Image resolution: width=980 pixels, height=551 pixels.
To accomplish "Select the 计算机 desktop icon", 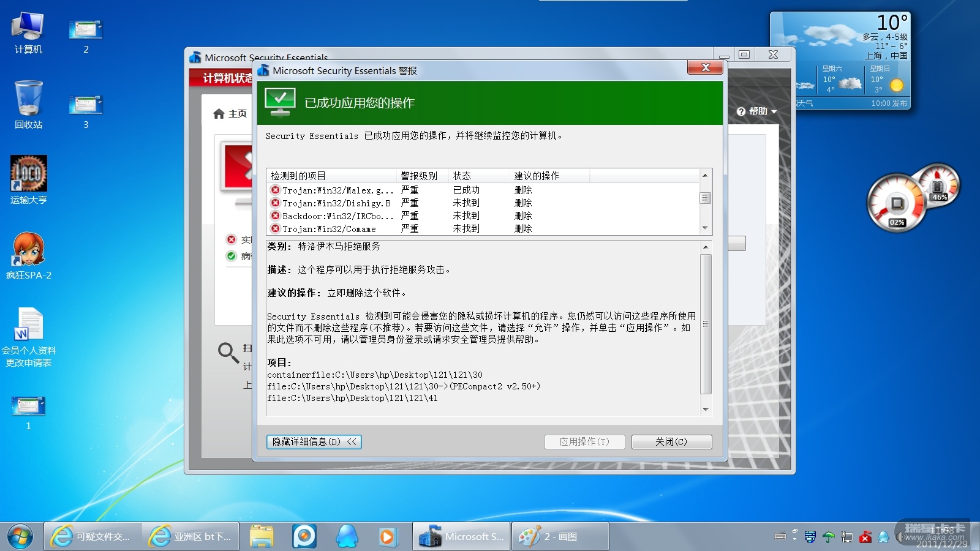I will [x=28, y=33].
